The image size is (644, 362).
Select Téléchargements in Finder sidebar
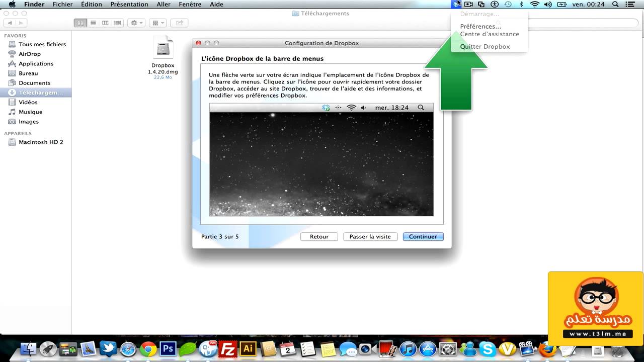coord(36,93)
